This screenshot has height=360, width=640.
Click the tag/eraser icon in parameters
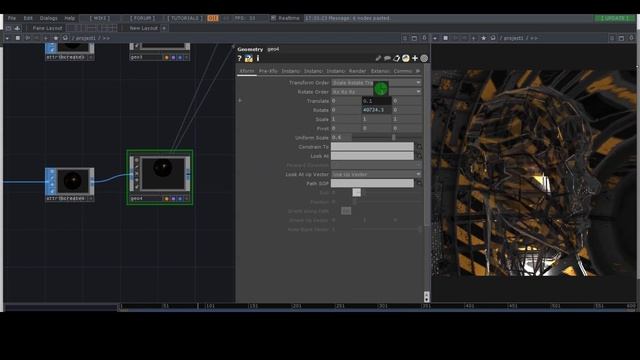point(396,58)
